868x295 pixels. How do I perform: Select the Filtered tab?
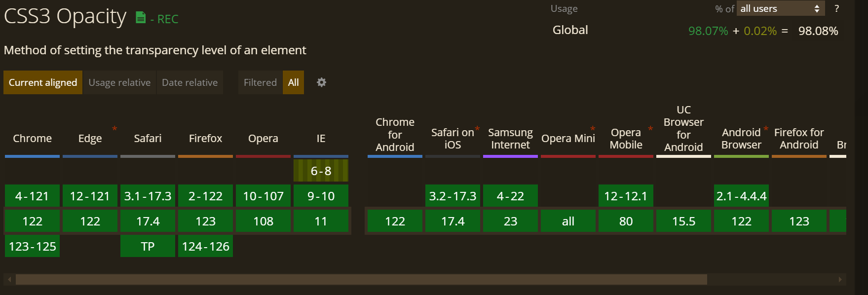point(260,82)
